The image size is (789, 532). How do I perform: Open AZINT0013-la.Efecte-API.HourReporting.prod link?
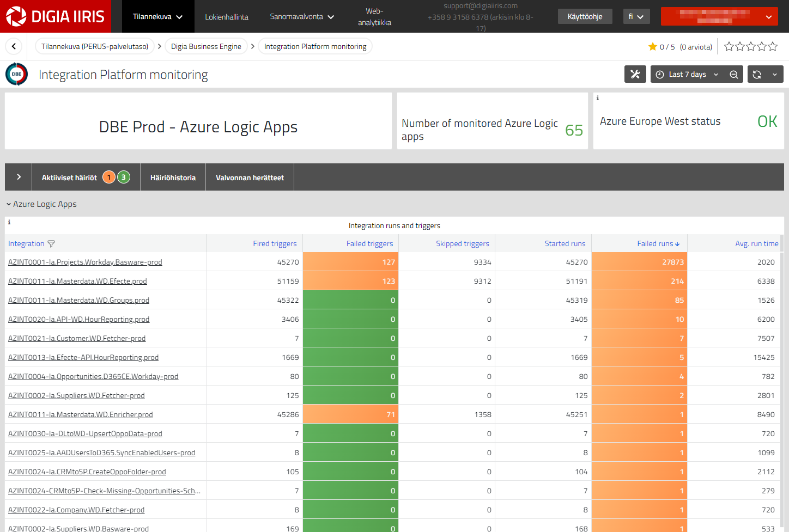pyautogui.click(x=83, y=357)
